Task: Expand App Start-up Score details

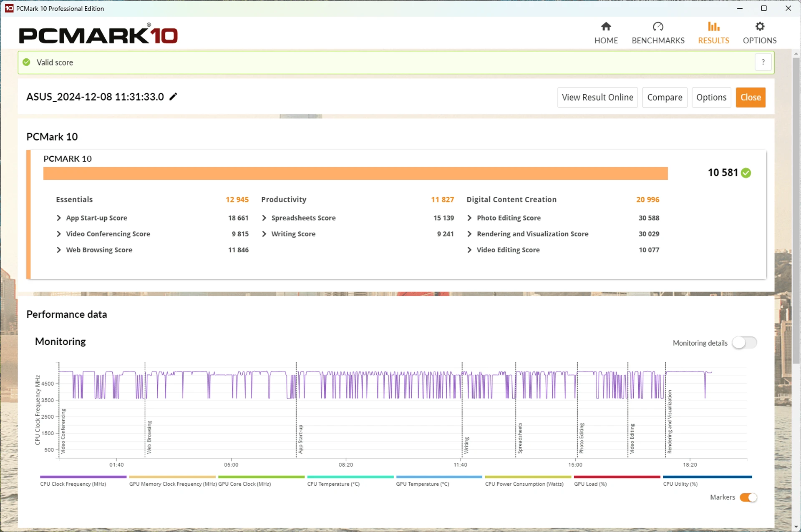Action: (59, 218)
